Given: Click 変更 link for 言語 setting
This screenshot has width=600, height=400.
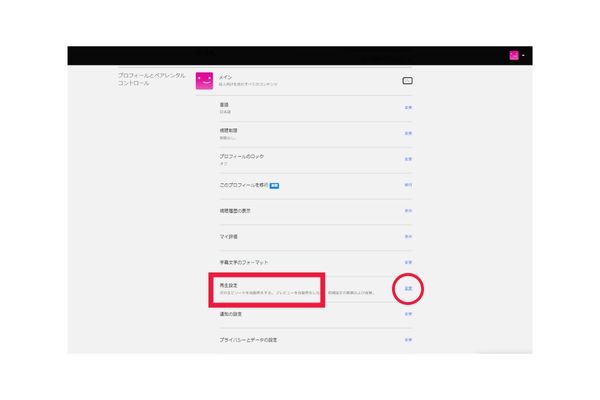Looking at the screenshot, I should pos(408,107).
